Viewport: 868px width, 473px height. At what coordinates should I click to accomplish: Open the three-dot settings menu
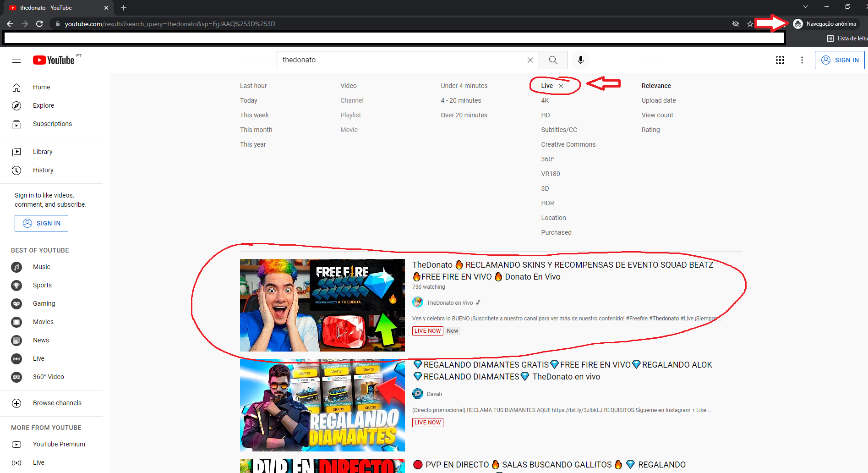pyautogui.click(x=802, y=60)
